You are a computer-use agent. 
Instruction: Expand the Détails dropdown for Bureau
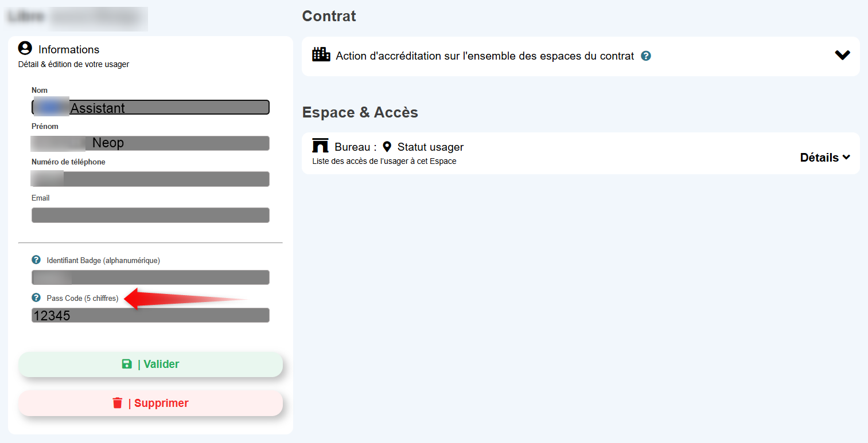[825, 158]
